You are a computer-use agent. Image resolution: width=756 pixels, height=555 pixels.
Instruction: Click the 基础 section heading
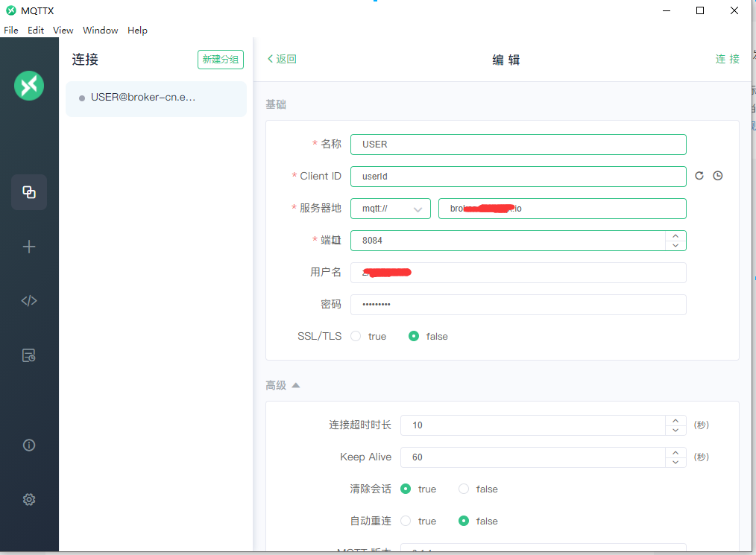(x=276, y=104)
